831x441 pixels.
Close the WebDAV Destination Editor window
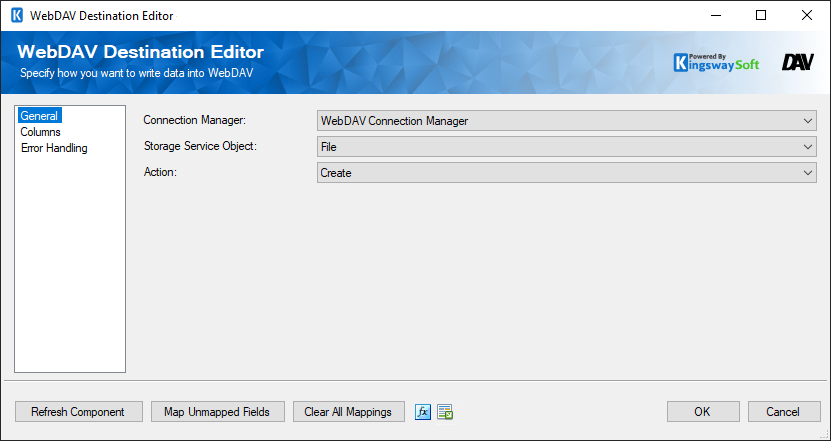(x=807, y=15)
